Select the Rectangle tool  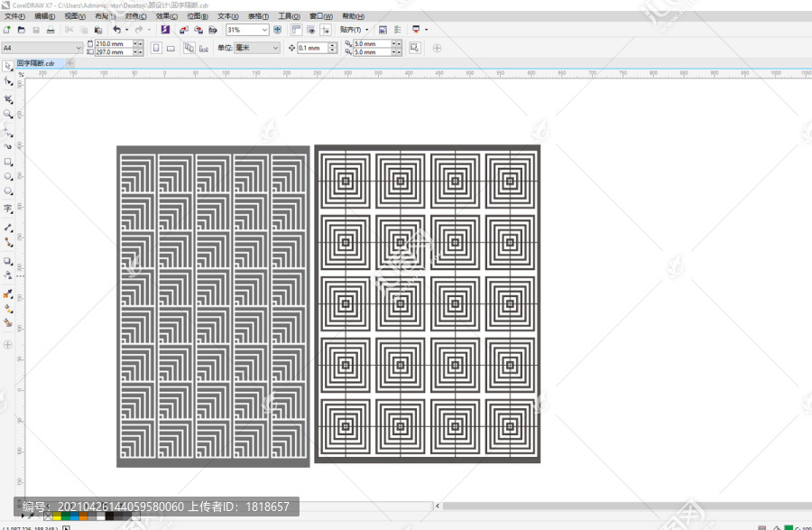click(8, 163)
